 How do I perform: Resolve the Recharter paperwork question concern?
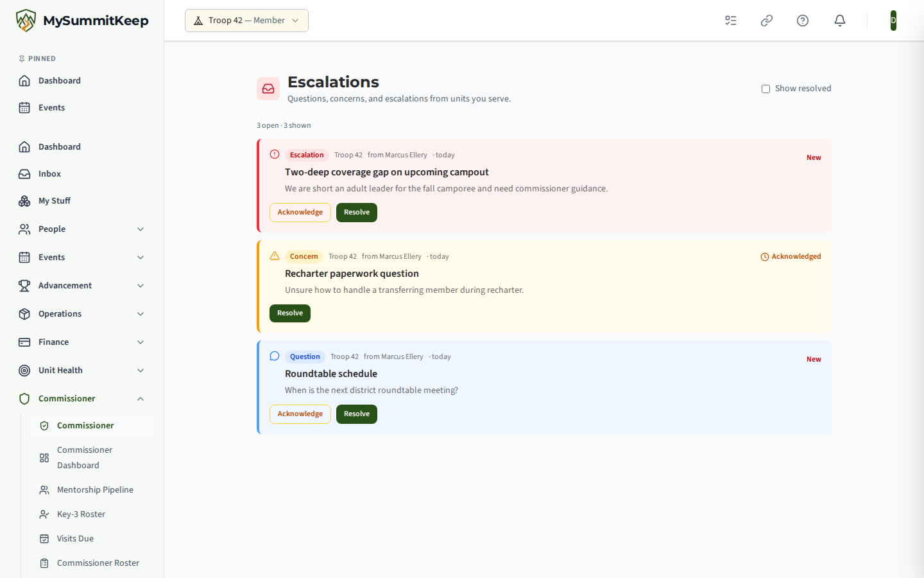point(290,313)
